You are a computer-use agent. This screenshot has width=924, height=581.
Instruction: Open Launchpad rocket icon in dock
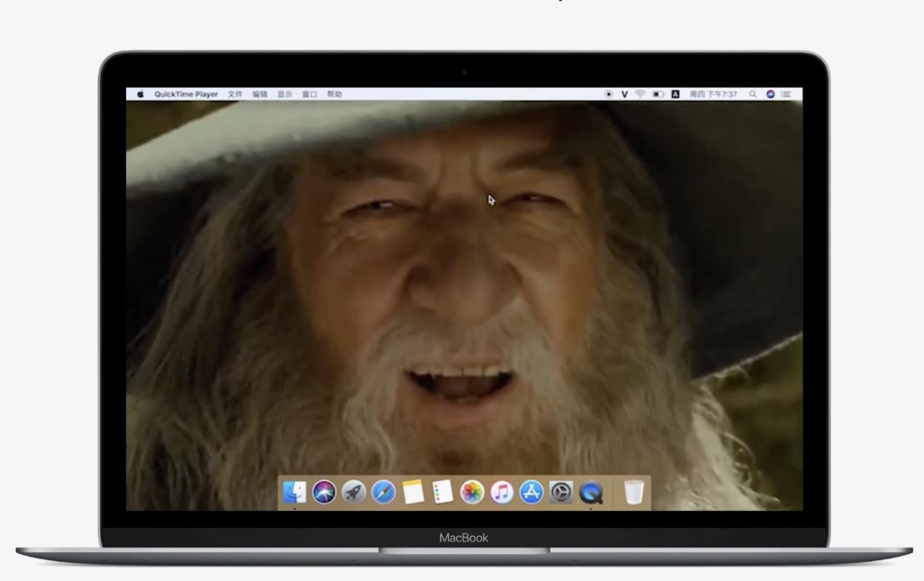click(x=354, y=493)
